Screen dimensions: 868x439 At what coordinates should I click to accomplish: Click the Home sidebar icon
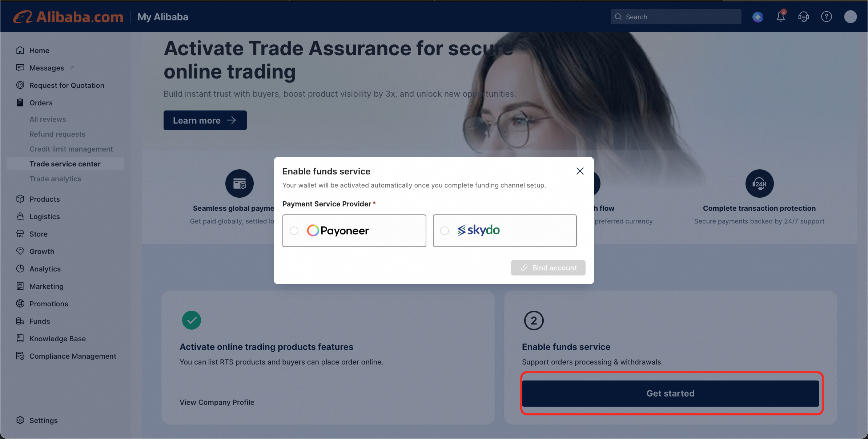tap(20, 50)
